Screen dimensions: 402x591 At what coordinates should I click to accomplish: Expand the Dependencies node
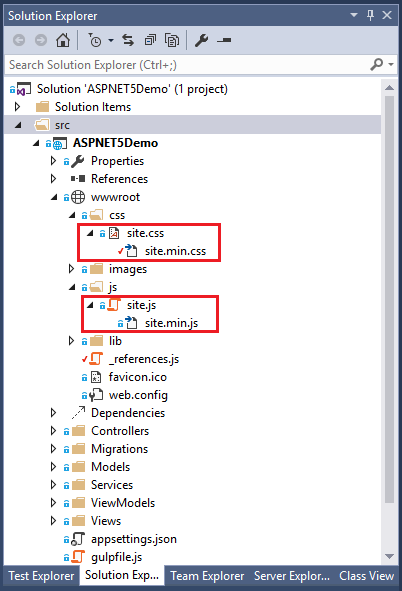[x=53, y=413]
